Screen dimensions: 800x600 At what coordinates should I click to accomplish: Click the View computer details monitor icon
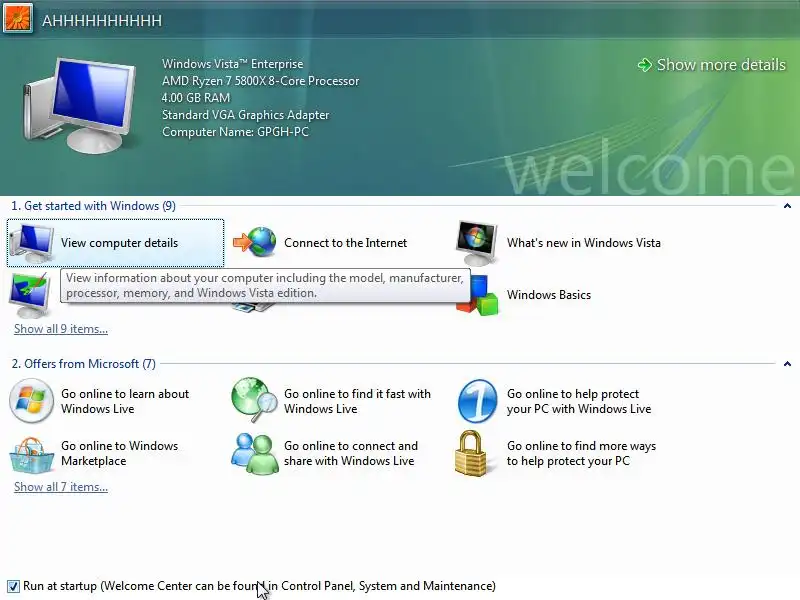pos(32,243)
